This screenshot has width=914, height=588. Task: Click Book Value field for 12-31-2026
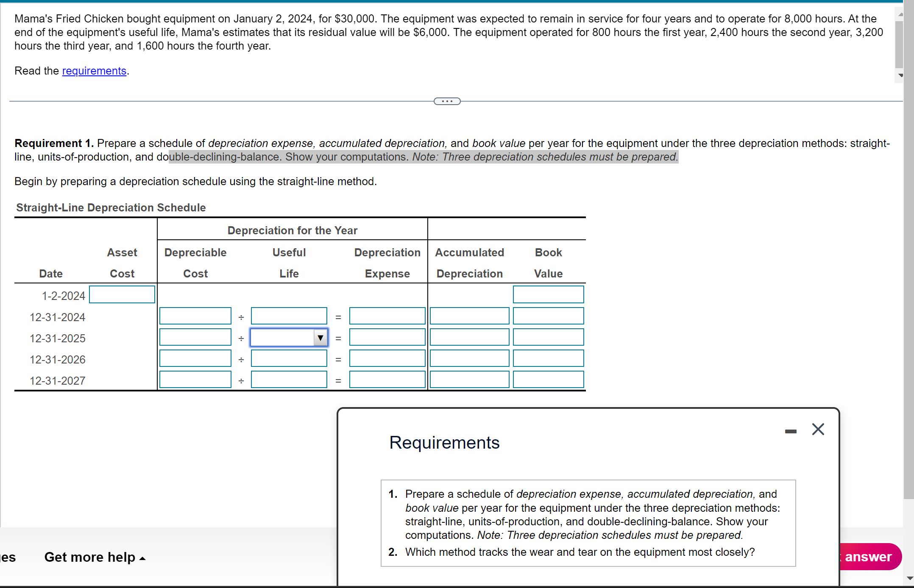pos(548,358)
